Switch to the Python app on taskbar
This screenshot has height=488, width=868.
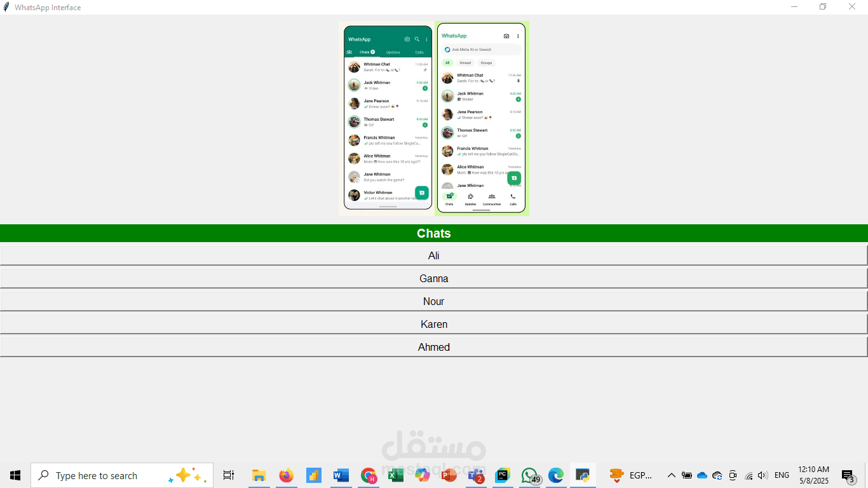point(583,475)
